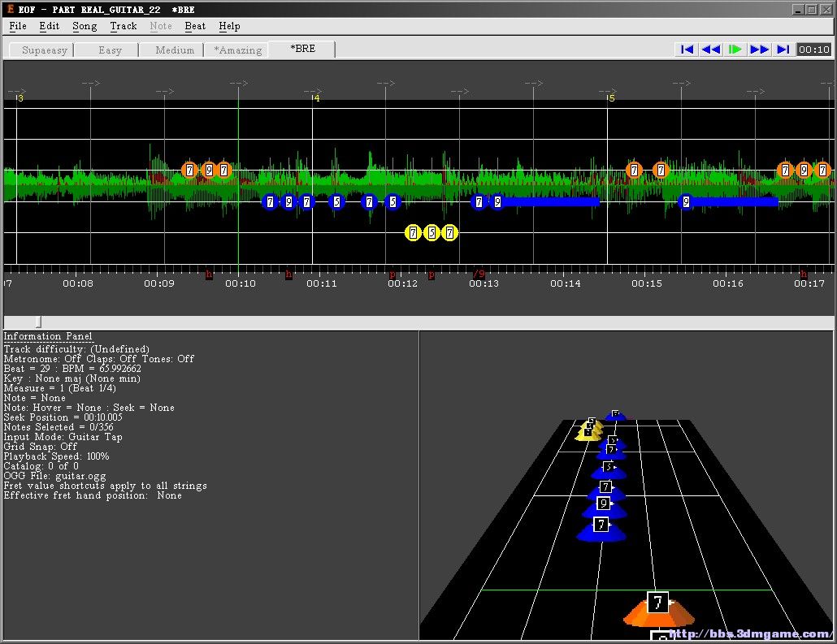Select the orange 9 note before 00:10

pyautogui.click(x=209, y=171)
